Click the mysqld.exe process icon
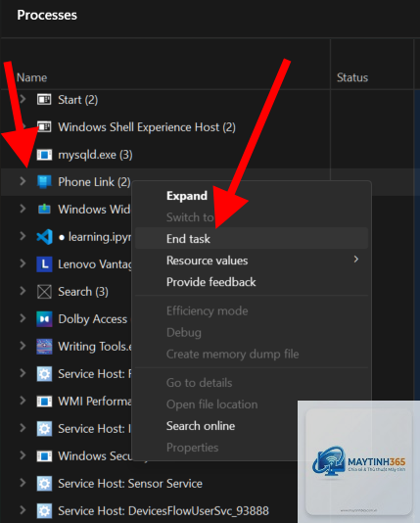The height and width of the screenshot is (523, 420). tap(44, 155)
